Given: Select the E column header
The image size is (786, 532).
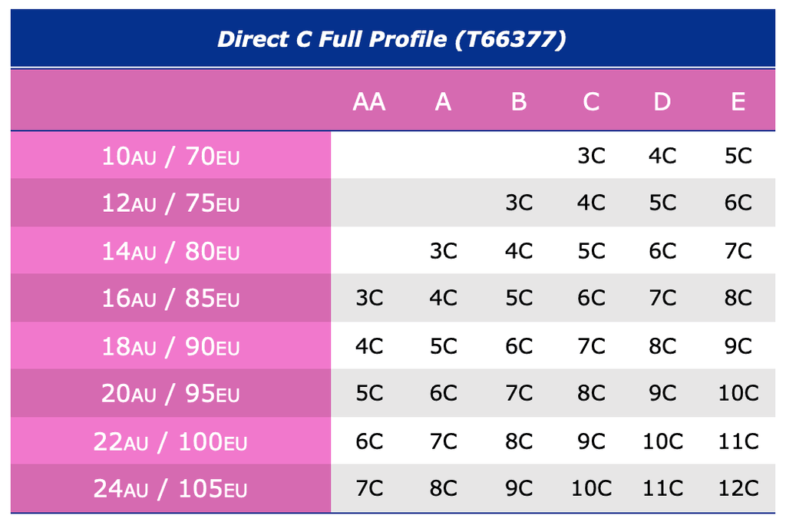Looking at the screenshot, I should coord(738,102).
